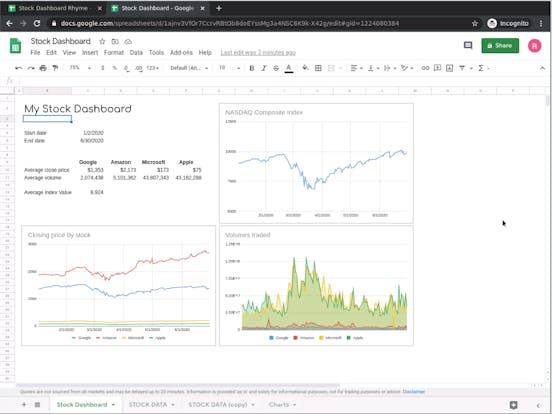Open the fill color bucket
This screenshot has height=414, width=552.
click(305, 68)
